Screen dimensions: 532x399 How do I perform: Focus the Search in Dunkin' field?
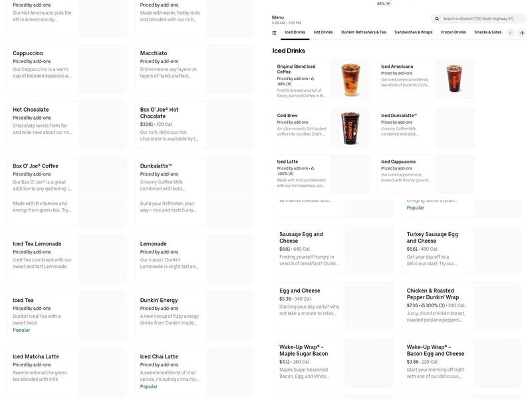coord(478,19)
